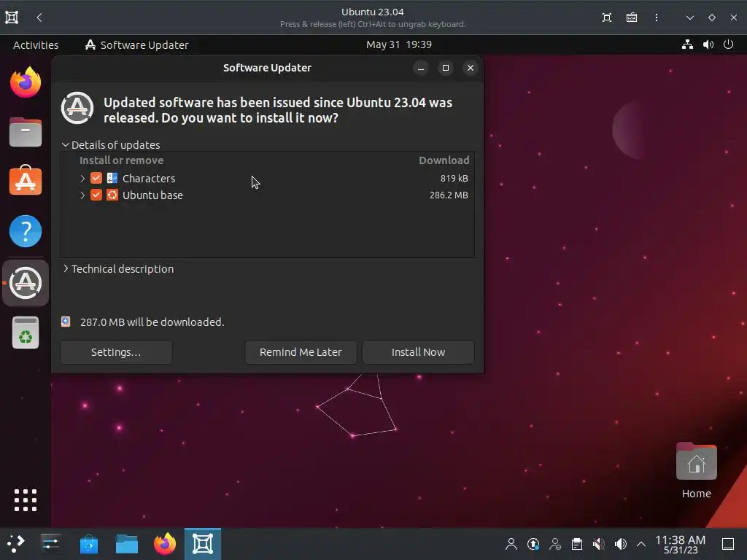Expand the Characters update row
Image resolution: width=747 pixels, height=560 pixels.
pyautogui.click(x=82, y=178)
